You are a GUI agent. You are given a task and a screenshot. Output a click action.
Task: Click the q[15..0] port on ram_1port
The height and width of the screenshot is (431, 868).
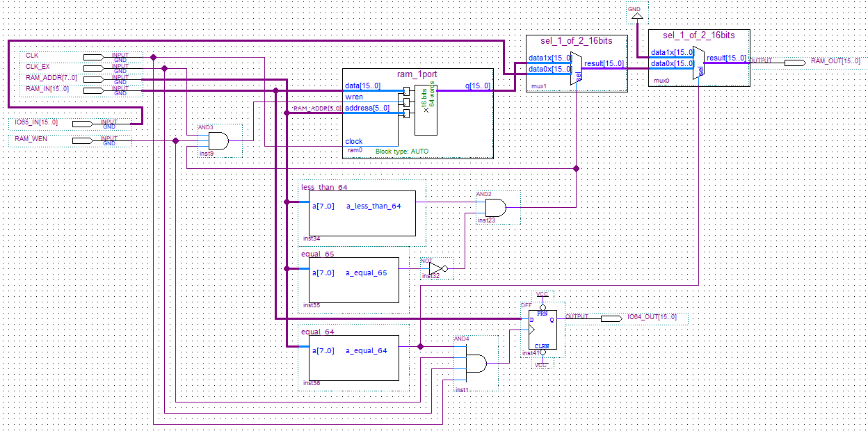tap(477, 86)
